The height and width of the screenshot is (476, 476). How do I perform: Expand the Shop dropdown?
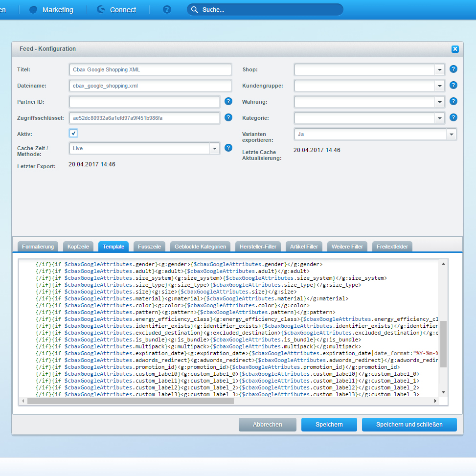(439, 69)
